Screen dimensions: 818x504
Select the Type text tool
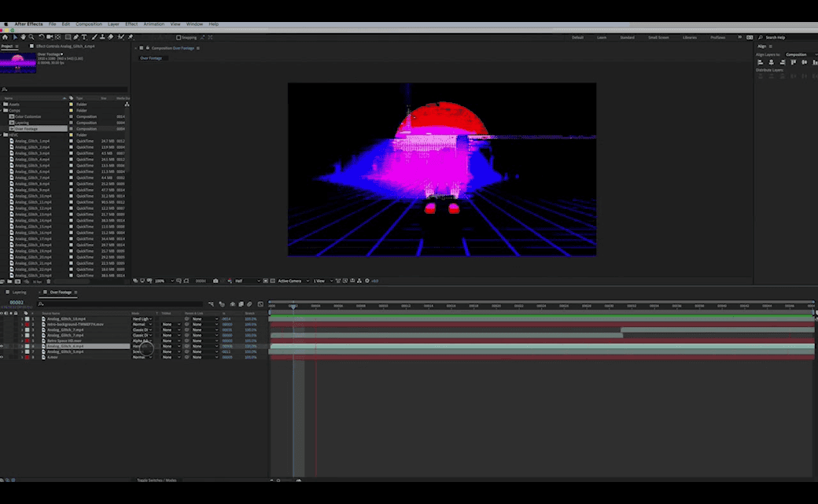pyautogui.click(x=84, y=37)
